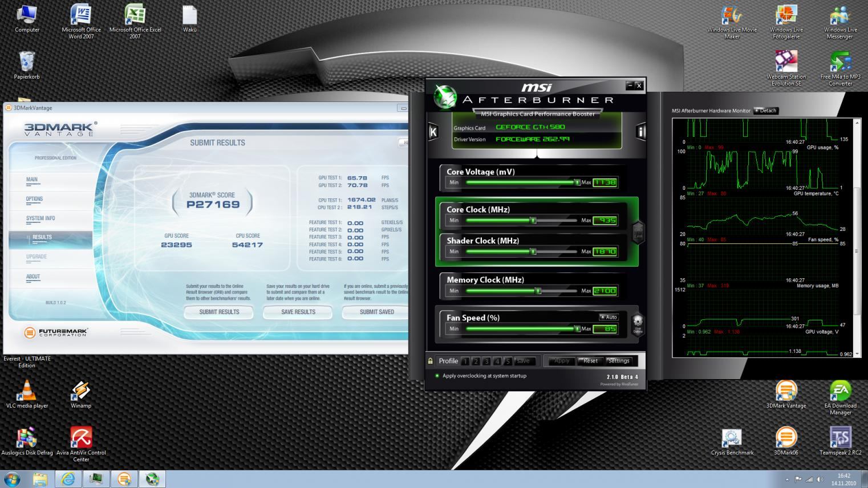This screenshot has width=868, height=488.
Task: Click the Apply button in Afterburner
Action: click(x=562, y=361)
